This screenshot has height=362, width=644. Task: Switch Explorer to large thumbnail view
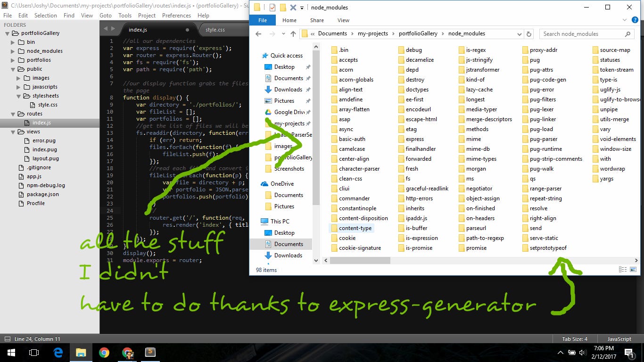632,269
